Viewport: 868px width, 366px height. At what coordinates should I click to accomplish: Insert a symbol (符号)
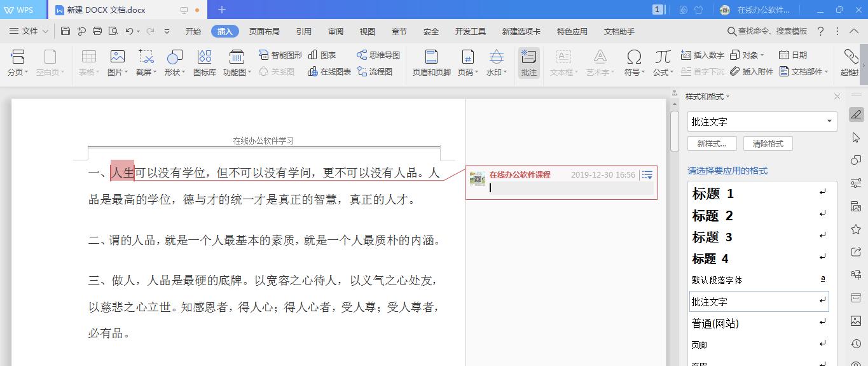click(x=634, y=63)
